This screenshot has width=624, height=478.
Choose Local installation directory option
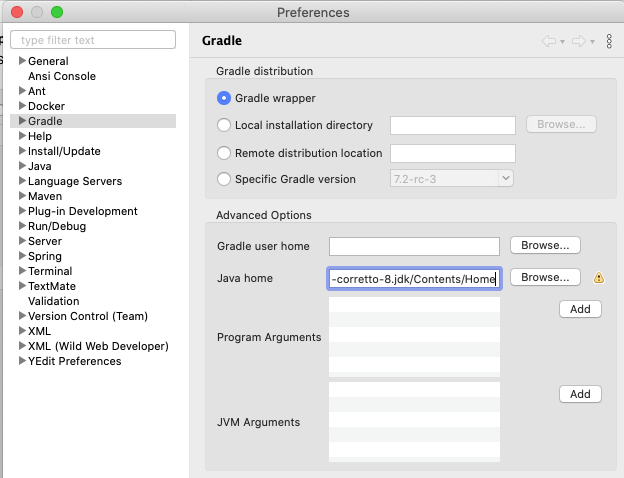pyautogui.click(x=224, y=125)
